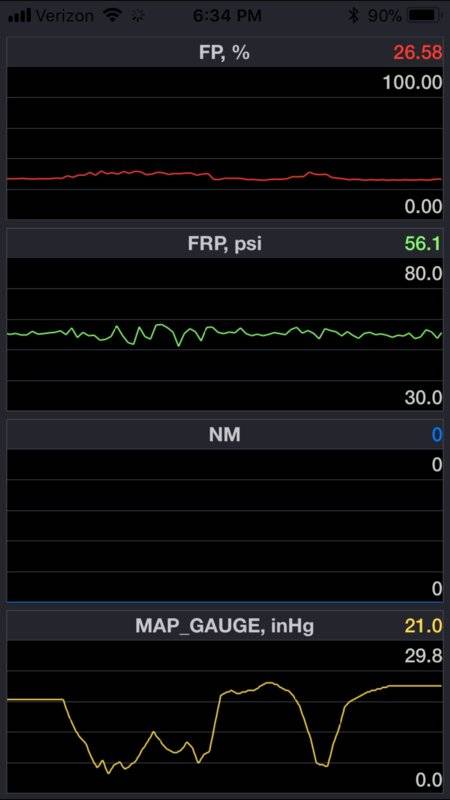This screenshot has width=450, height=800.
Task: Tap the red FP graph line
Action: pos(224,177)
